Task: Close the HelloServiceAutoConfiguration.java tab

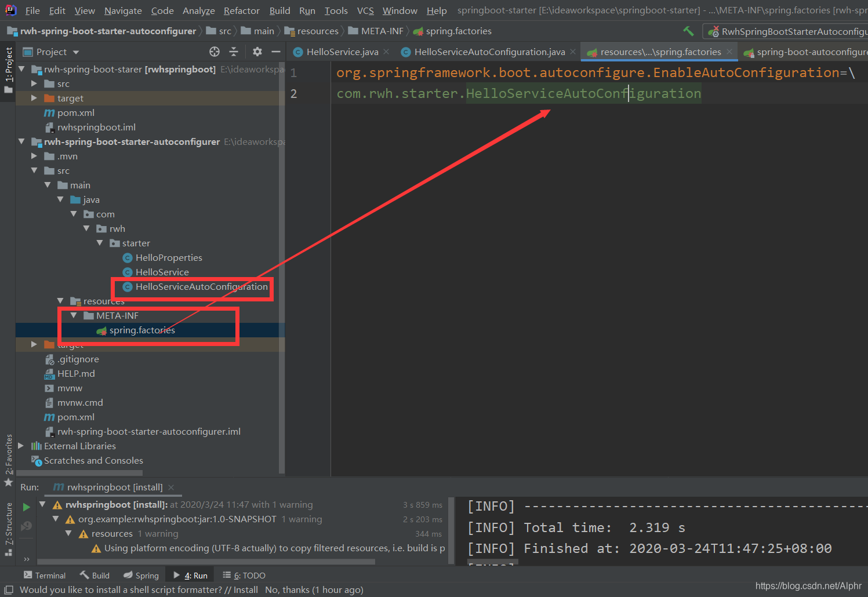Action: click(573, 52)
